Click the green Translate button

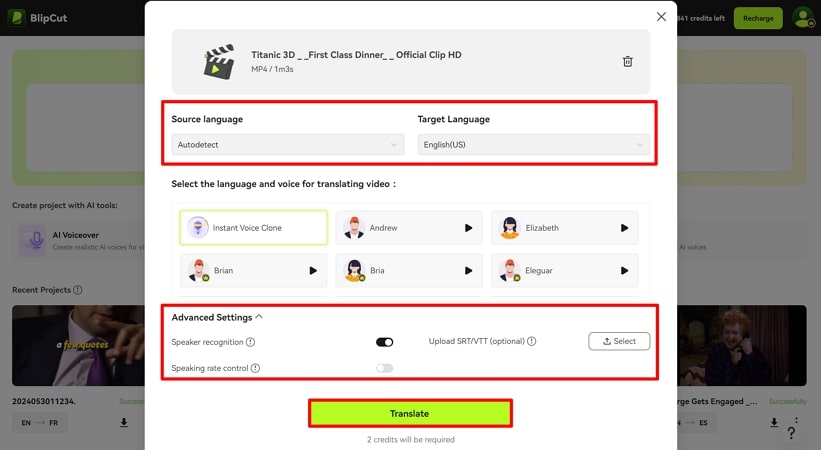point(410,414)
